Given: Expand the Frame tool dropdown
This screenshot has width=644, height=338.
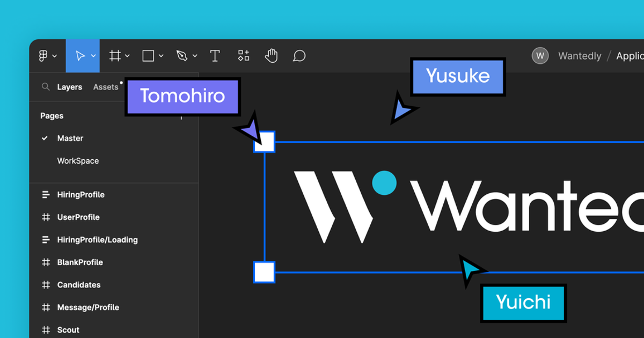Looking at the screenshot, I should [x=127, y=55].
